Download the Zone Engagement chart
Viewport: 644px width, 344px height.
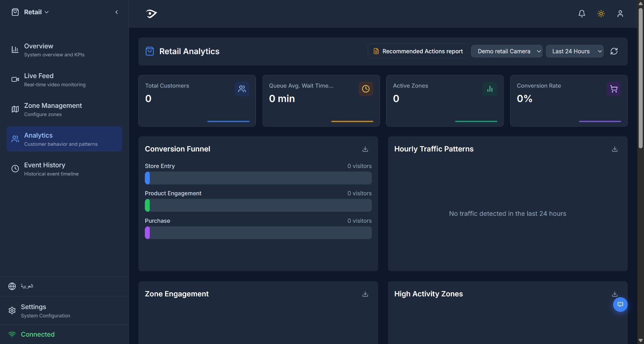tap(365, 294)
